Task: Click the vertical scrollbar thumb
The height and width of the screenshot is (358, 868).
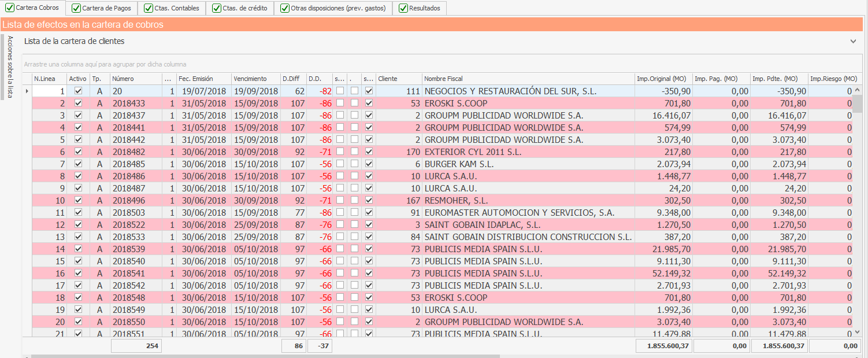Action: [858, 104]
